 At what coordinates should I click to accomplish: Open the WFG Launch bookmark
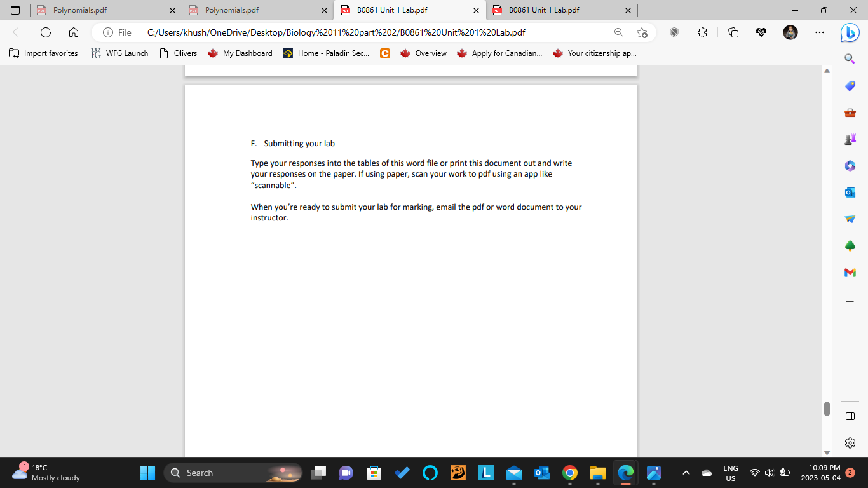119,53
